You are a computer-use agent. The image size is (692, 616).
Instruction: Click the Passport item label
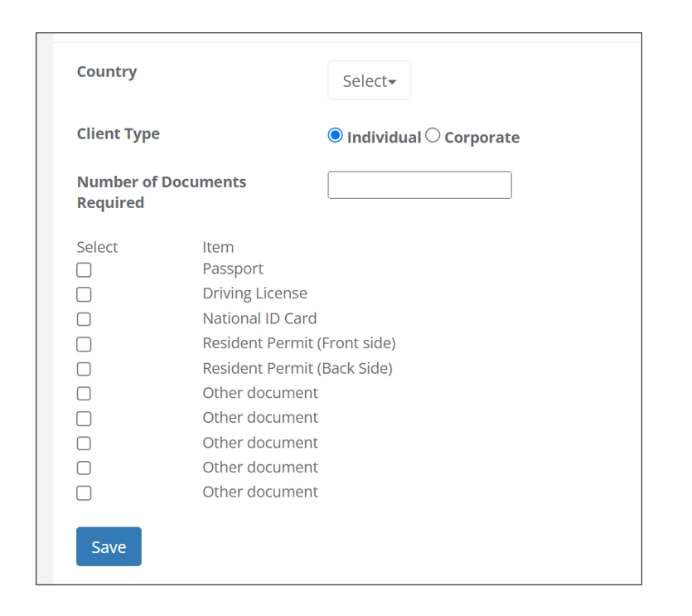(x=233, y=269)
